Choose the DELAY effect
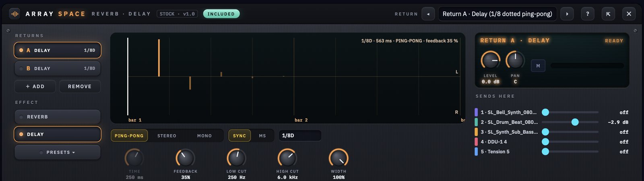 pyautogui.click(x=58, y=134)
